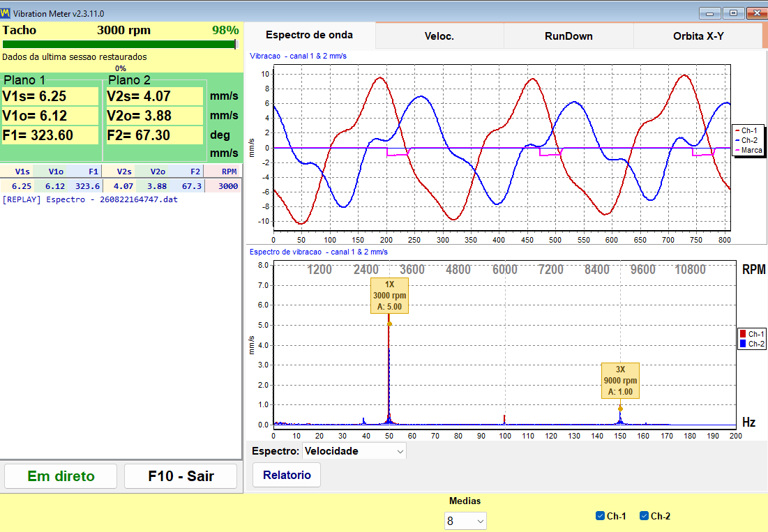Click the F1= 323.60 value field

[50, 135]
